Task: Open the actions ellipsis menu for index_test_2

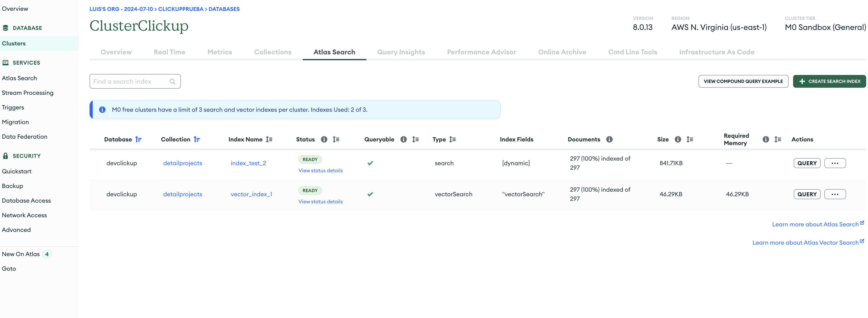Action: 835,163
